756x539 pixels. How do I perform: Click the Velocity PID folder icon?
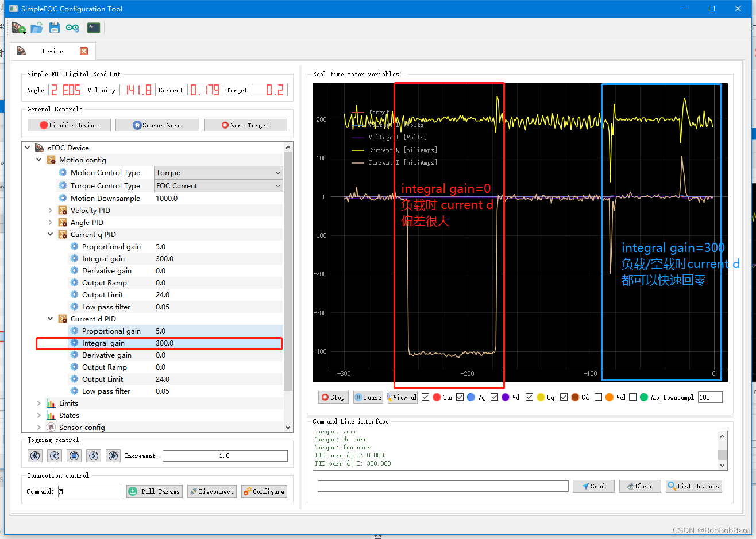coord(63,210)
